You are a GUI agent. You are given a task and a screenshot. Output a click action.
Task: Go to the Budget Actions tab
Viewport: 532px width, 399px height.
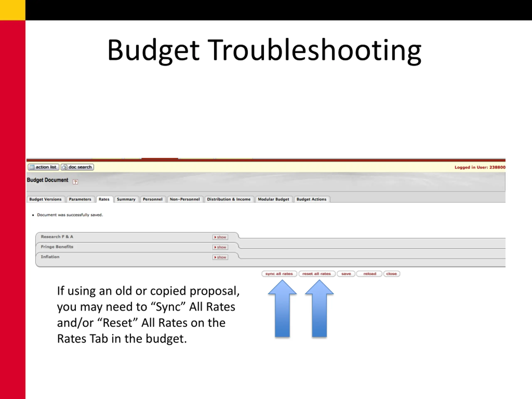click(312, 199)
